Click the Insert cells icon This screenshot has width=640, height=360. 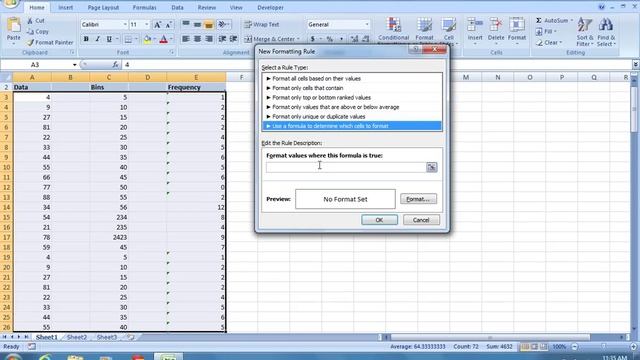(475, 25)
